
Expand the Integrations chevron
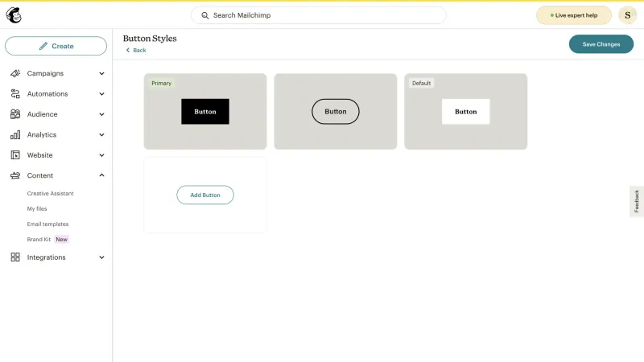(101, 257)
